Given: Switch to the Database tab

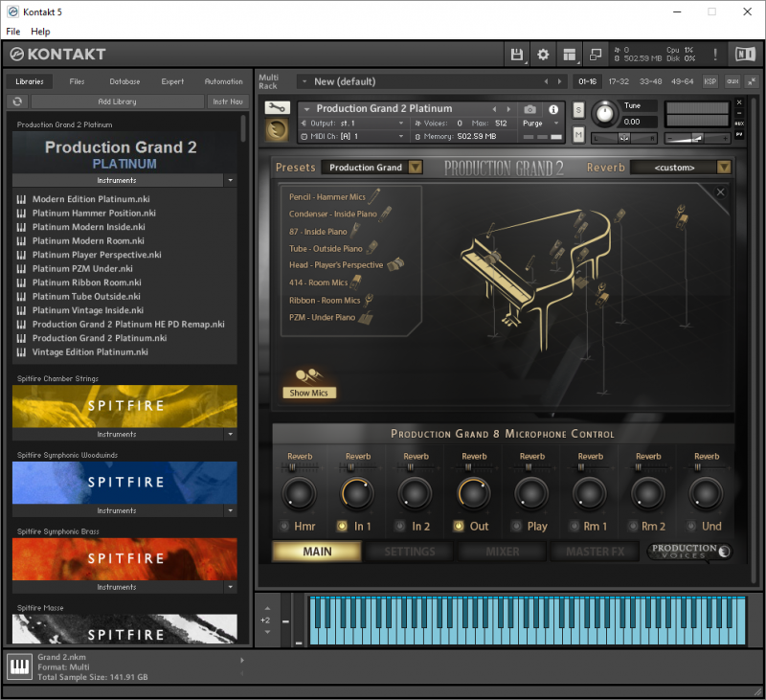Looking at the screenshot, I should point(124,81).
